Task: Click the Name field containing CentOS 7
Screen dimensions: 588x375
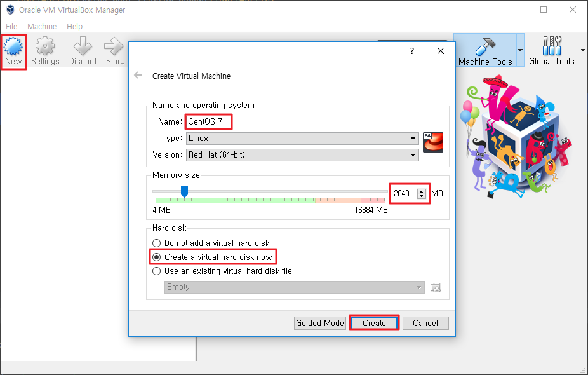Action: tap(314, 121)
